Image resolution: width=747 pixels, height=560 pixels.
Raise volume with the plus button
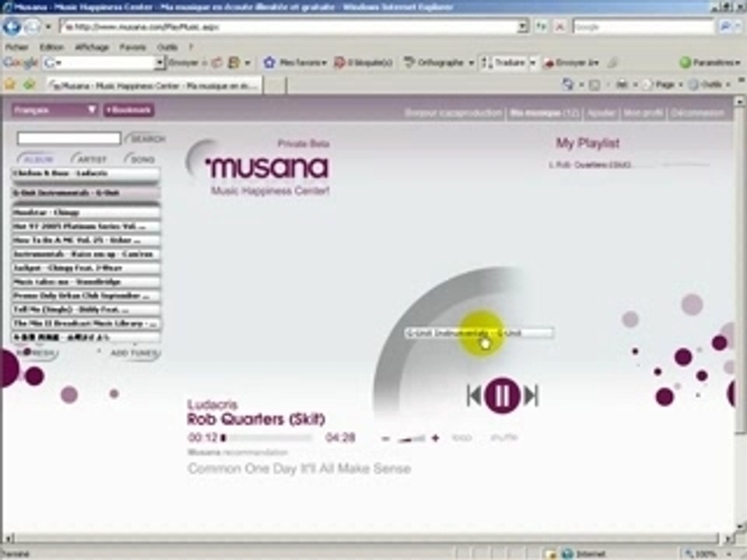pyautogui.click(x=436, y=438)
